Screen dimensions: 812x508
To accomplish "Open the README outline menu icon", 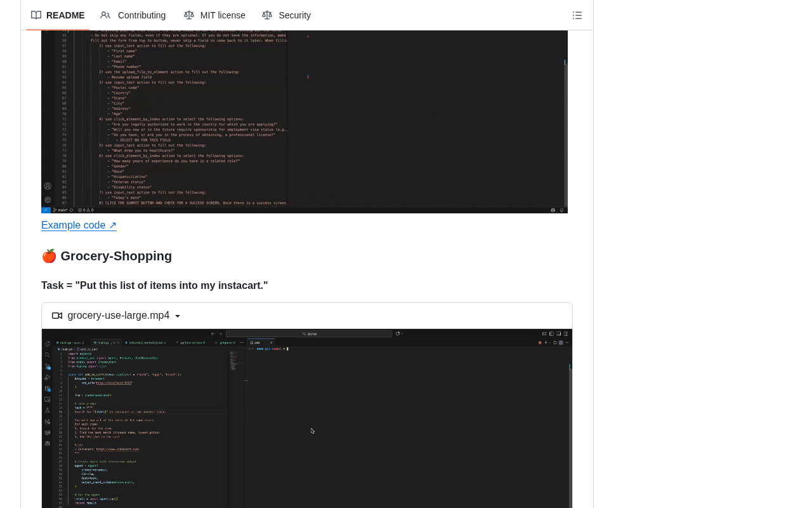I will point(577,15).
